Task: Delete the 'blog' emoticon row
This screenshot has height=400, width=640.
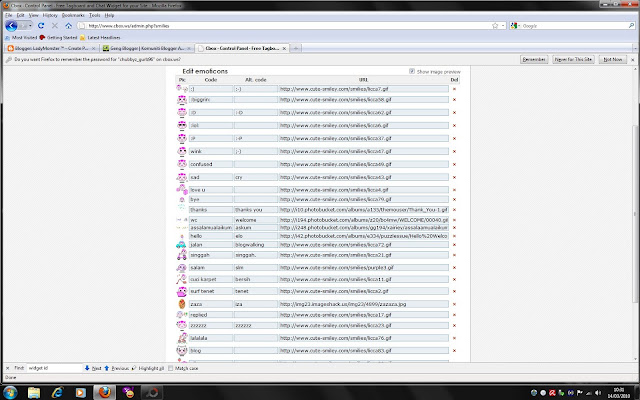Action: click(x=454, y=351)
